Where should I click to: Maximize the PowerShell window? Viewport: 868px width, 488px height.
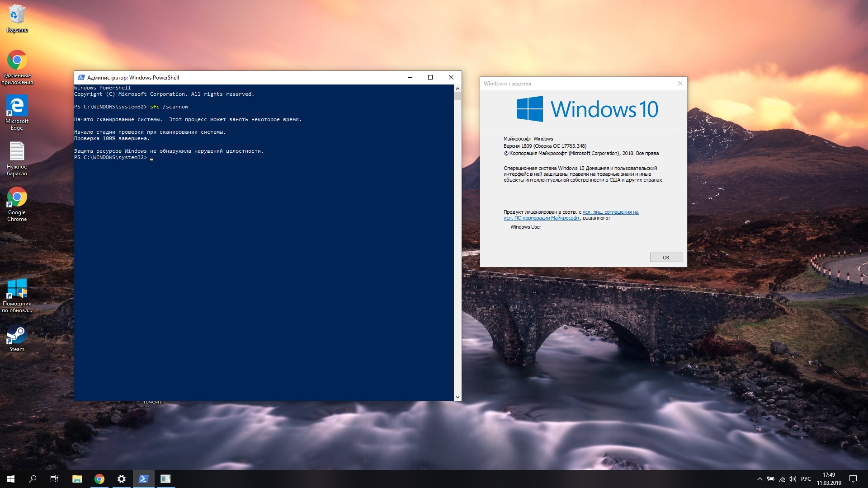[x=430, y=77]
